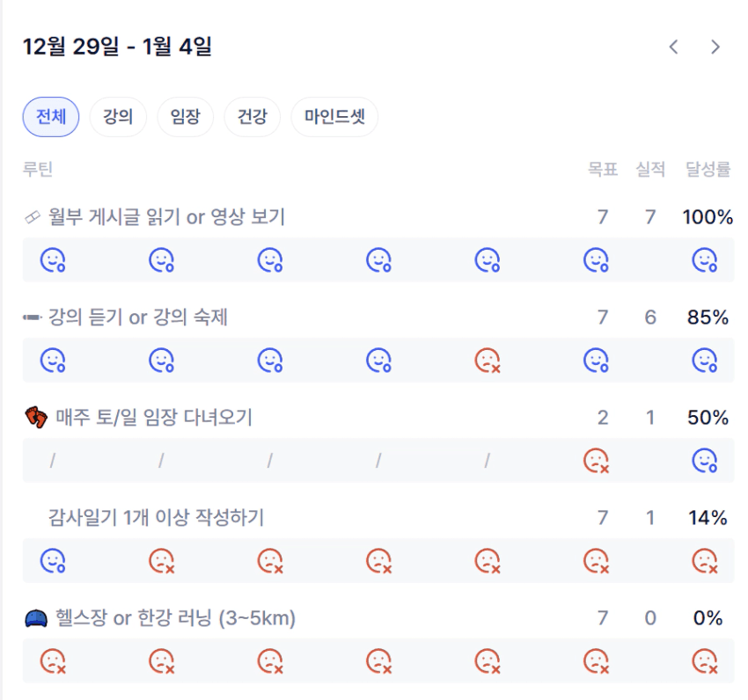Open the 감사일기 1개 이상 작성하기 routine
Viewport: 748px width, 700px height.
coord(156,518)
